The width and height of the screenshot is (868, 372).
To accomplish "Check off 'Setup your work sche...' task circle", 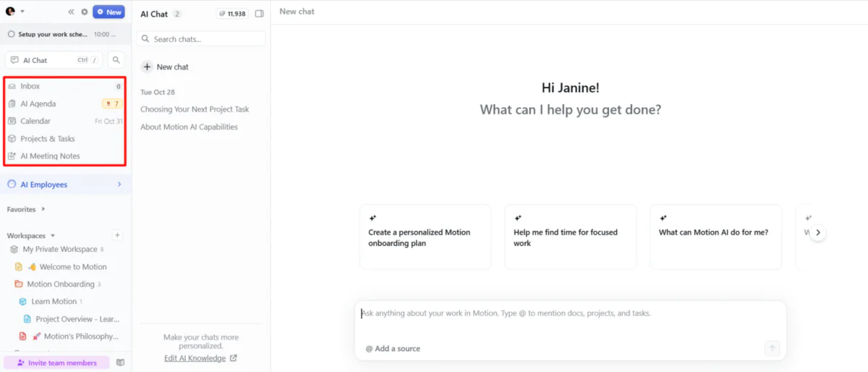I will point(12,34).
